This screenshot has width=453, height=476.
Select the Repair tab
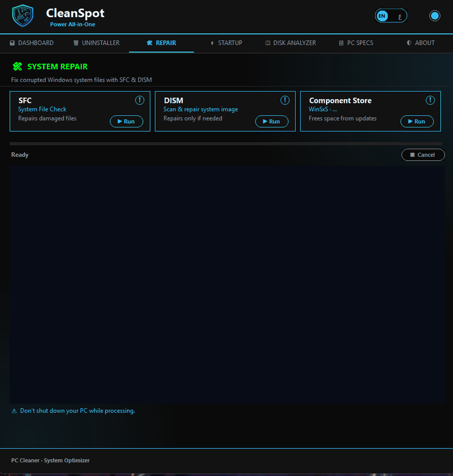pos(162,43)
